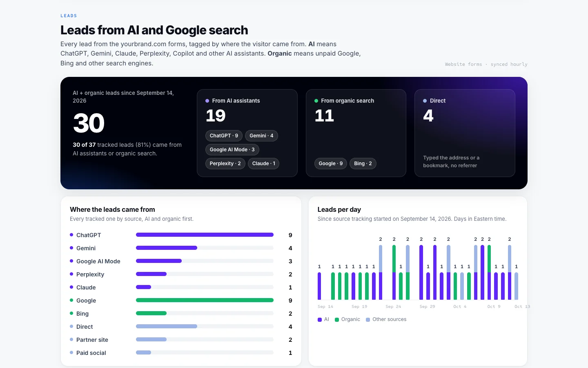Click the "Sep 24" axis label
588x368 pixels.
click(393, 306)
